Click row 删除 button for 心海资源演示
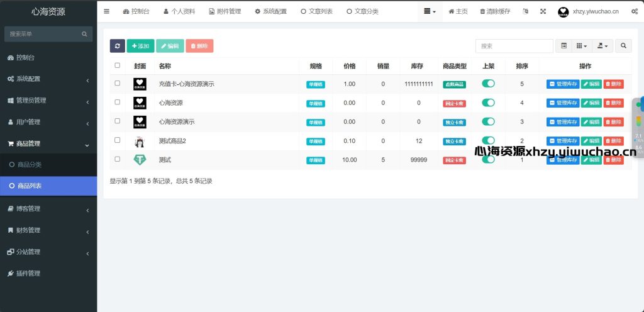 [x=613, y=122]
